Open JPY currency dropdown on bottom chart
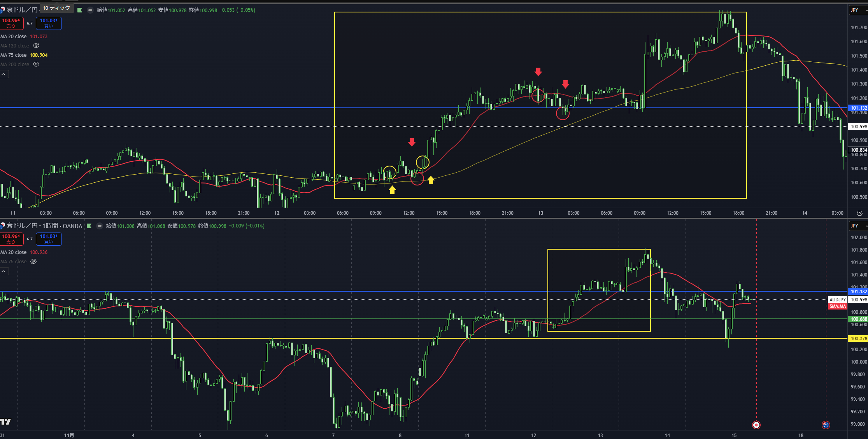This screenshot has height=439, width=868. (x=858, y=226)
